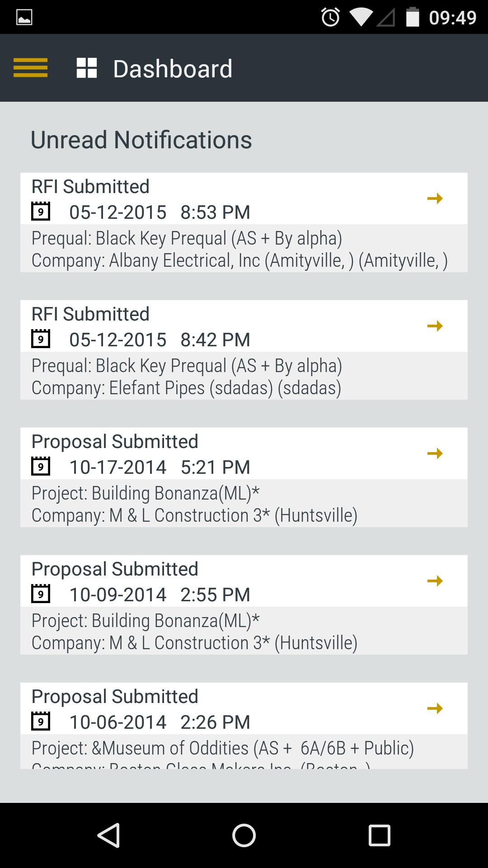Screen dimensions: 488x868
Task: Open arrow for Albany Electrical RFI notification
Action: coord(435,198)
